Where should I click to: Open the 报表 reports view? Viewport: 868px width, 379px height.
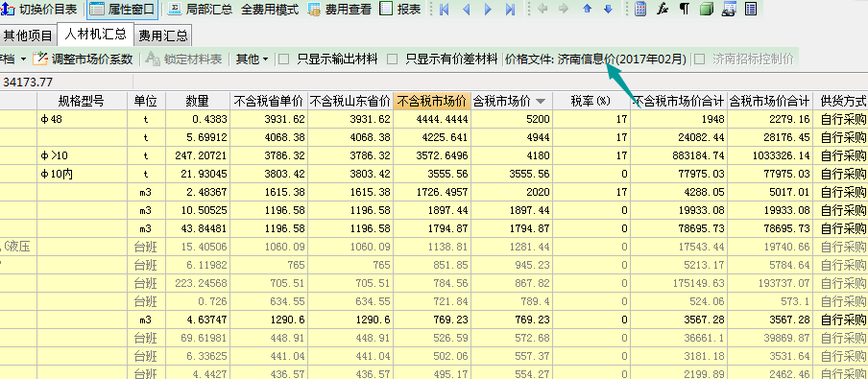400,10
